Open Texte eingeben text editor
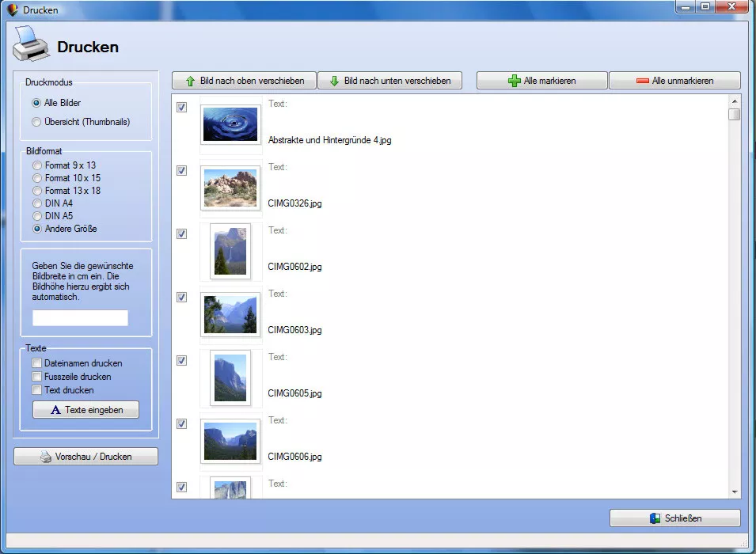This screenshot has height=554, width=756. [85, 410]
